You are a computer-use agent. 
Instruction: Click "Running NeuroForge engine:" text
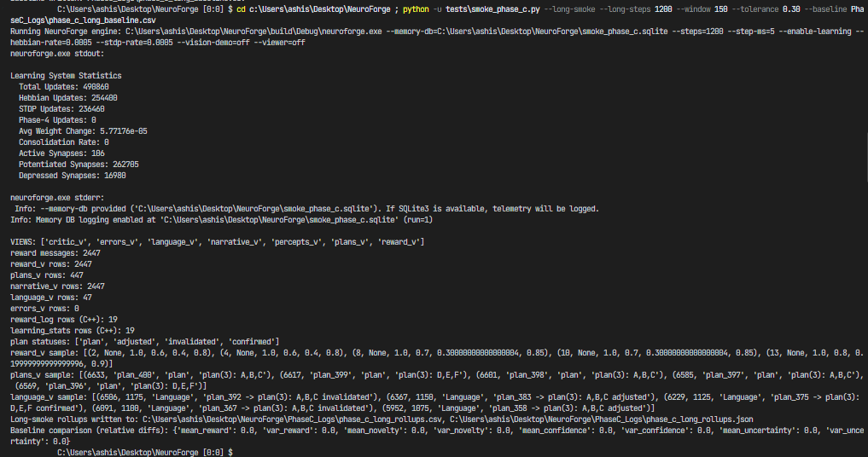(66, 32)
